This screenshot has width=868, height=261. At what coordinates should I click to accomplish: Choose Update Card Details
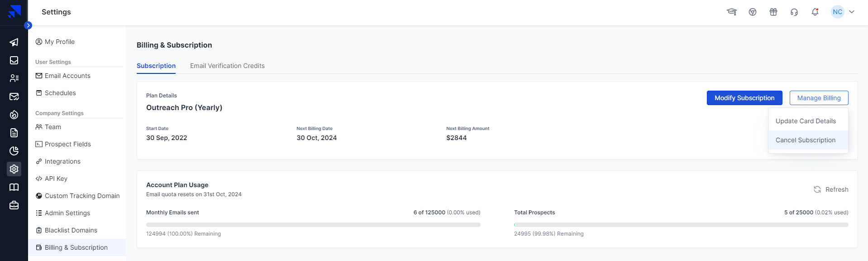808,121
